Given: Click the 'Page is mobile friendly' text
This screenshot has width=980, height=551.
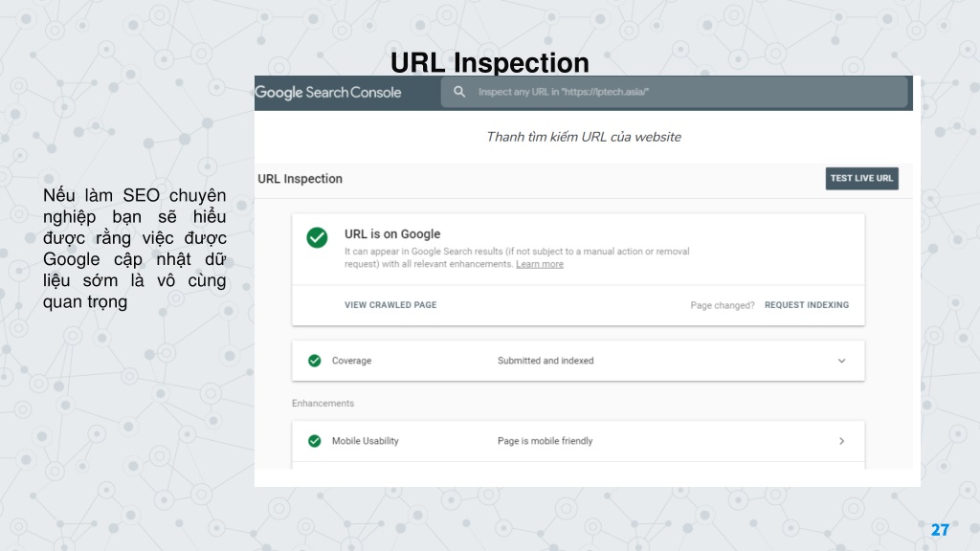Looking at the screenshot, I should point(545,441).
